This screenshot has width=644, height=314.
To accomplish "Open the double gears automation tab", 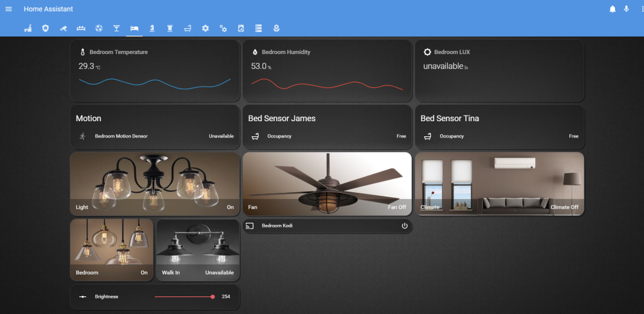I will 223,28.
